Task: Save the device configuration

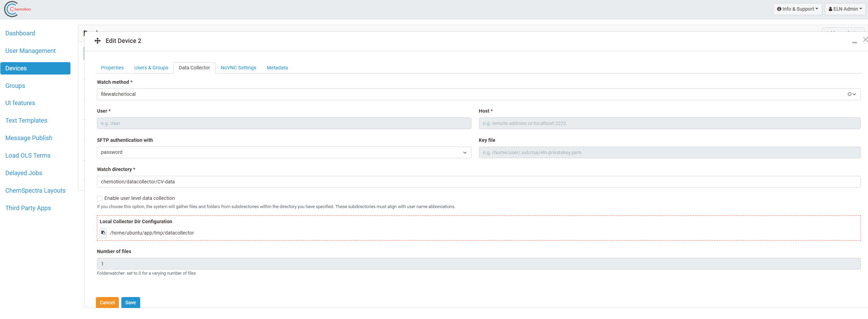Action: (131, 303)
